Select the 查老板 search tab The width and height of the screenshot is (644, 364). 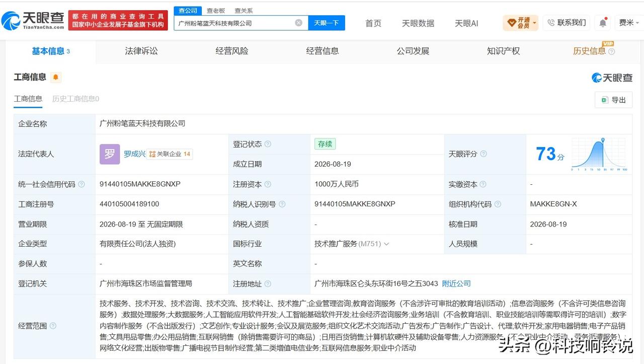[216, 11]
